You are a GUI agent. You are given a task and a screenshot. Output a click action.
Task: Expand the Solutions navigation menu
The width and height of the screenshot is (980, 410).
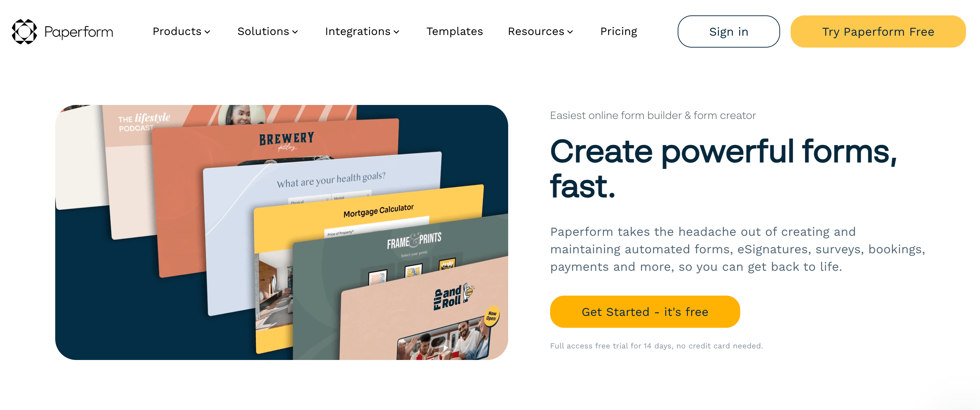[267, 31]
